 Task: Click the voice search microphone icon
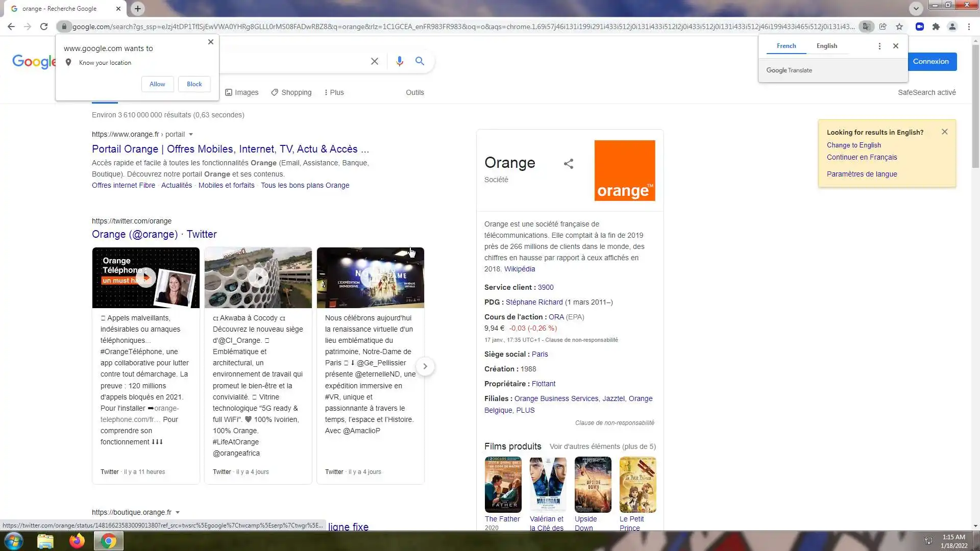click(x=399, y=61)
